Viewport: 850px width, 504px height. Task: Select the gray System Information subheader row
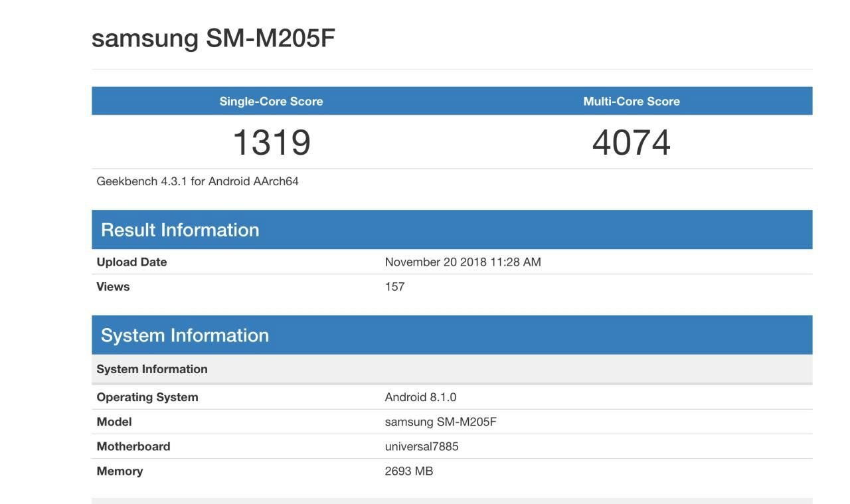click(x=452, y=369)
